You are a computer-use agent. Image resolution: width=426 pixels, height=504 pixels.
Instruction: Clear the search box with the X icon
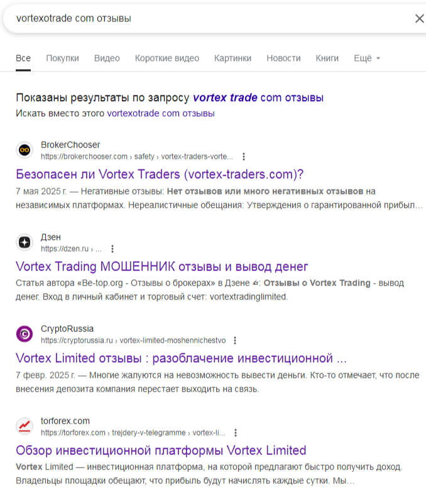419,19
